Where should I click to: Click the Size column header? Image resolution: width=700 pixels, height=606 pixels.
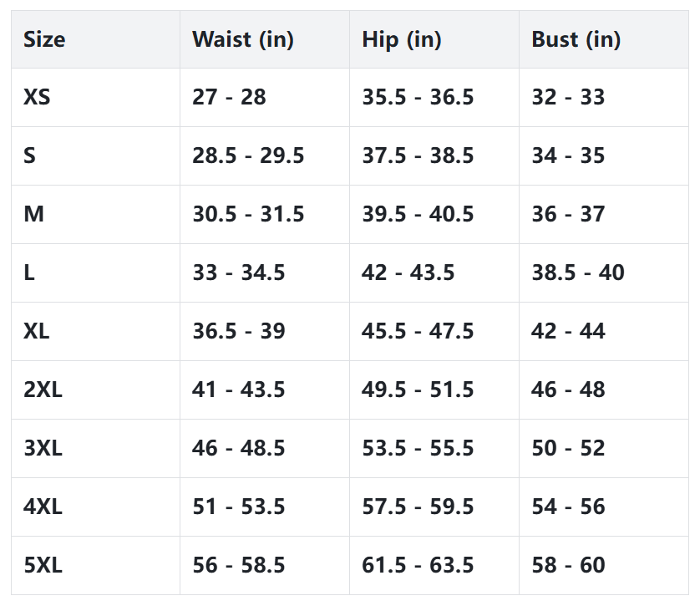[x=44, y=39]
